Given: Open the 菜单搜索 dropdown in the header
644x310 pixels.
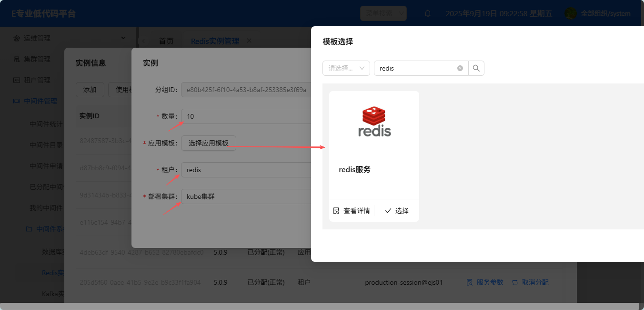Looking at the screenshot, I should (x=383, y=13).
